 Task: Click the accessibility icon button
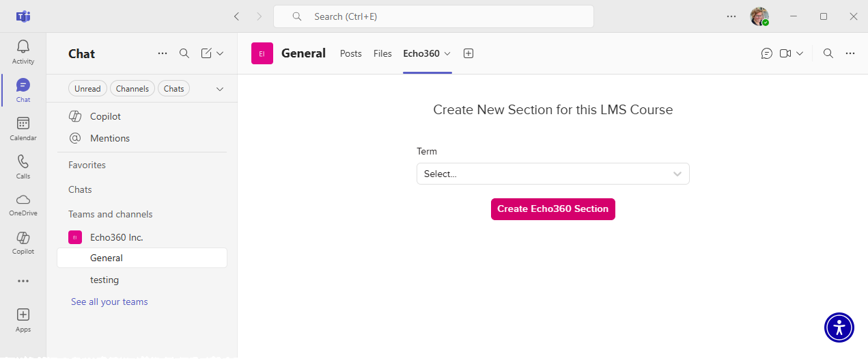click(x=839, y=327)
